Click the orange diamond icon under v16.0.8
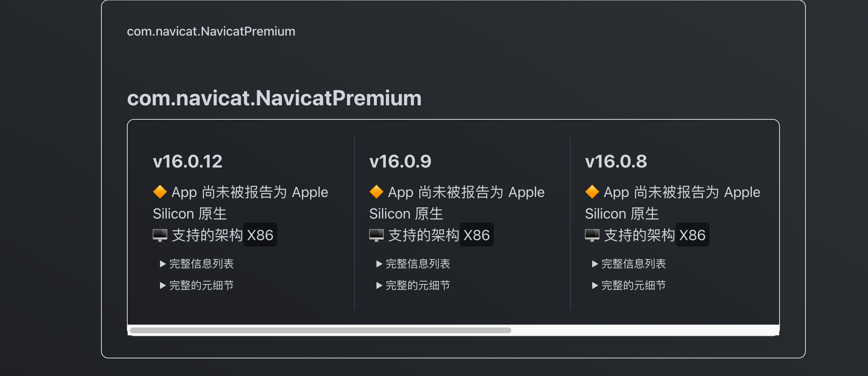868x376 pixels. [x=593, y=192]
